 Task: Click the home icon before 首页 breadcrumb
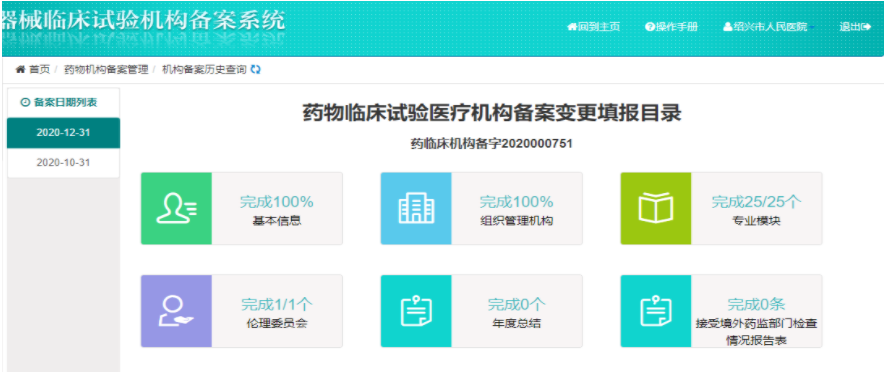click(20, 70)
